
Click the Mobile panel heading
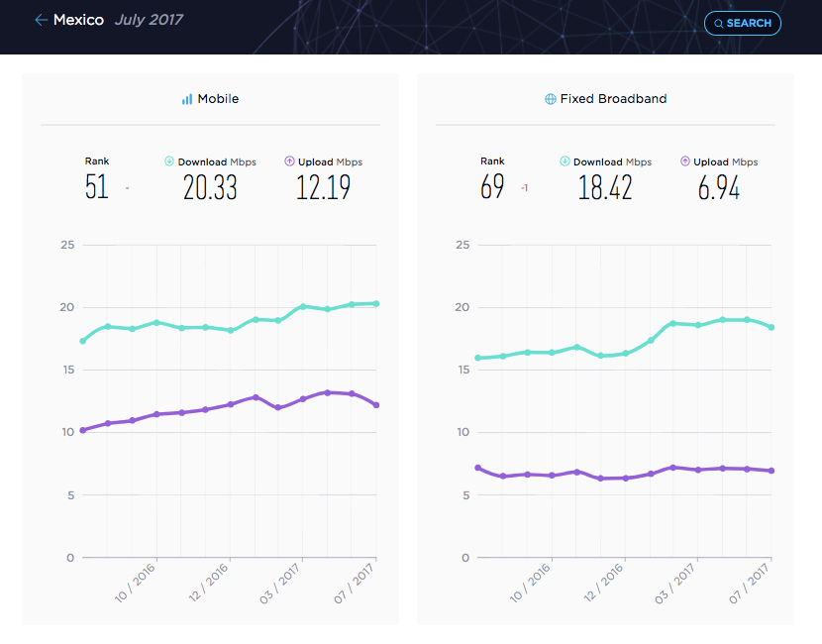click(x=218, y=99)
